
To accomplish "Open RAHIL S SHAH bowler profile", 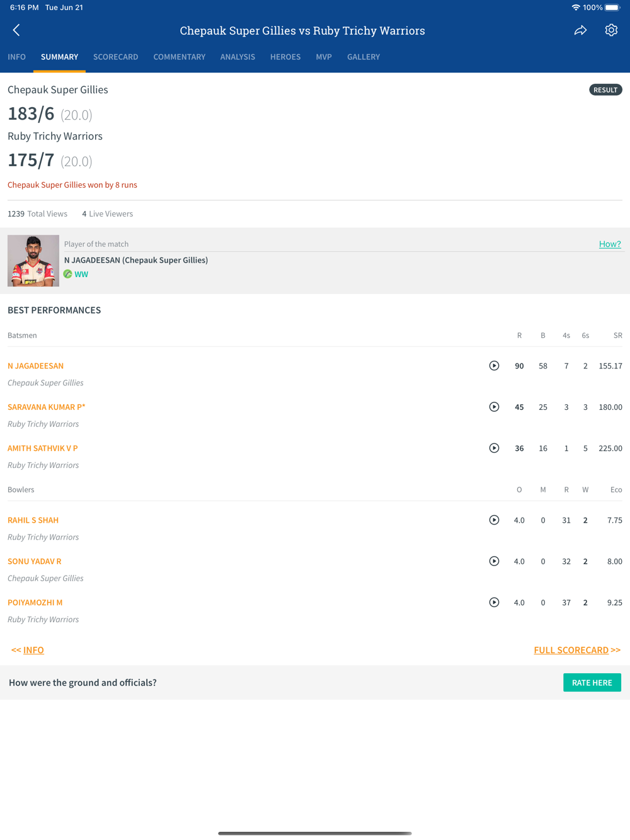I will (x=33, y=520).
